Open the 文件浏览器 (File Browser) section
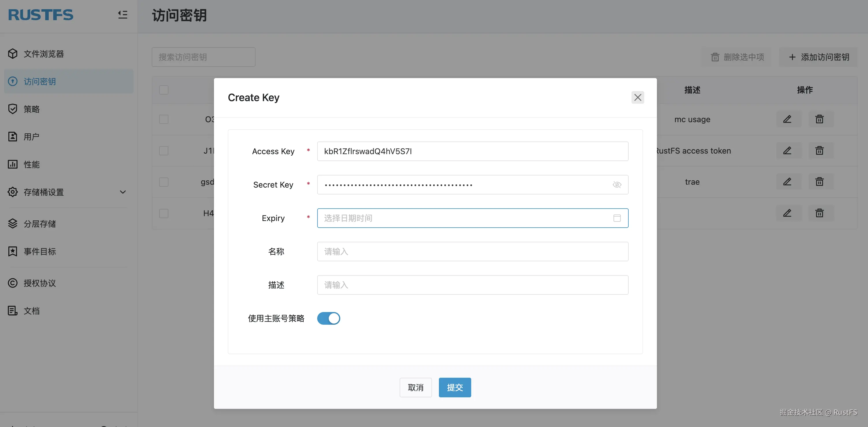 click(44, 54)
